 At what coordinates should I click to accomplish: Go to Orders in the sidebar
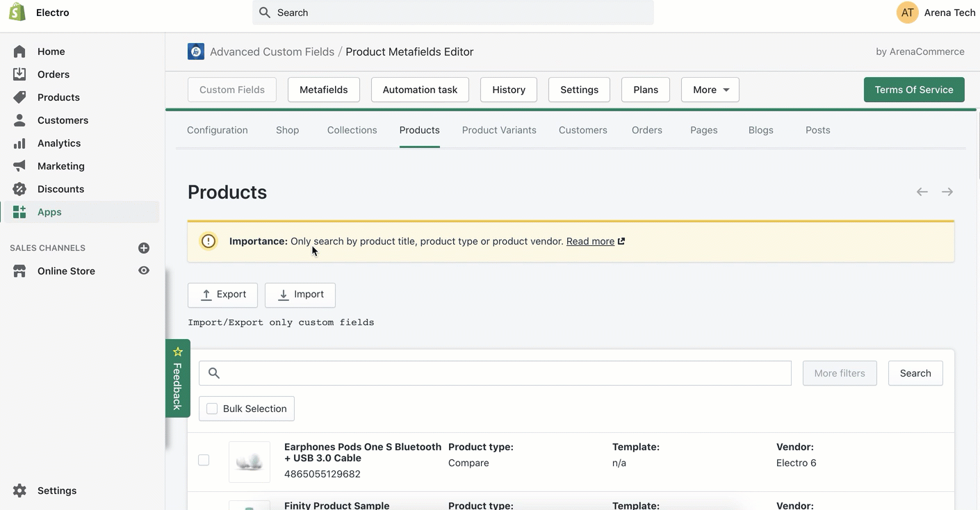(x=53, y=74)
